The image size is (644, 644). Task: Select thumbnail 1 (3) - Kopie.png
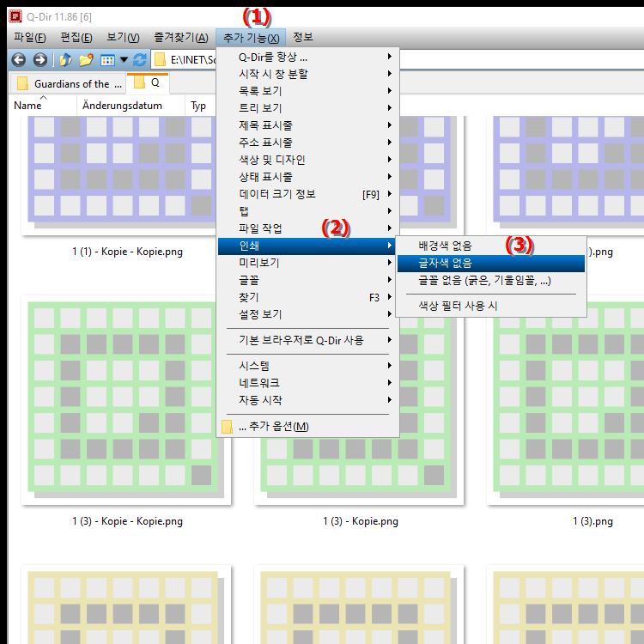tap(359, 471)
